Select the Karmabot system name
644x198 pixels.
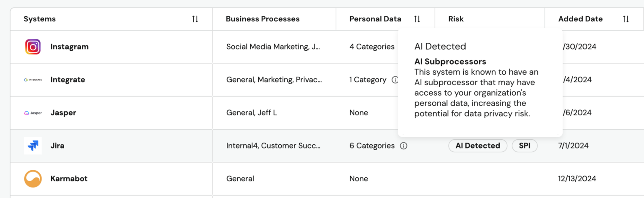[69, 179]
